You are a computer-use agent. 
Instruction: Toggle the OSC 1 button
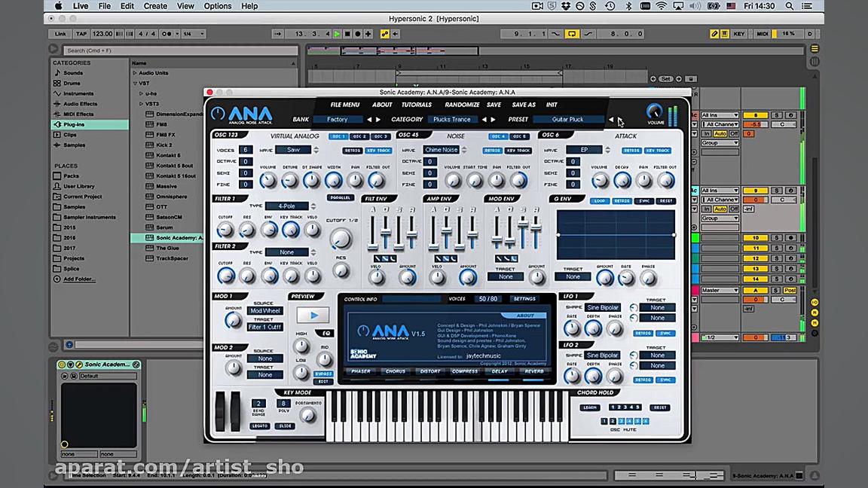338,136
